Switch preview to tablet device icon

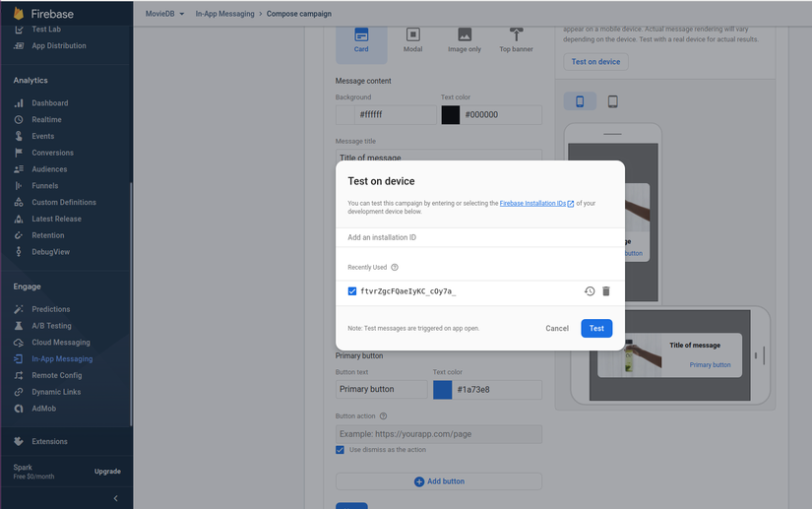[612, 101]
